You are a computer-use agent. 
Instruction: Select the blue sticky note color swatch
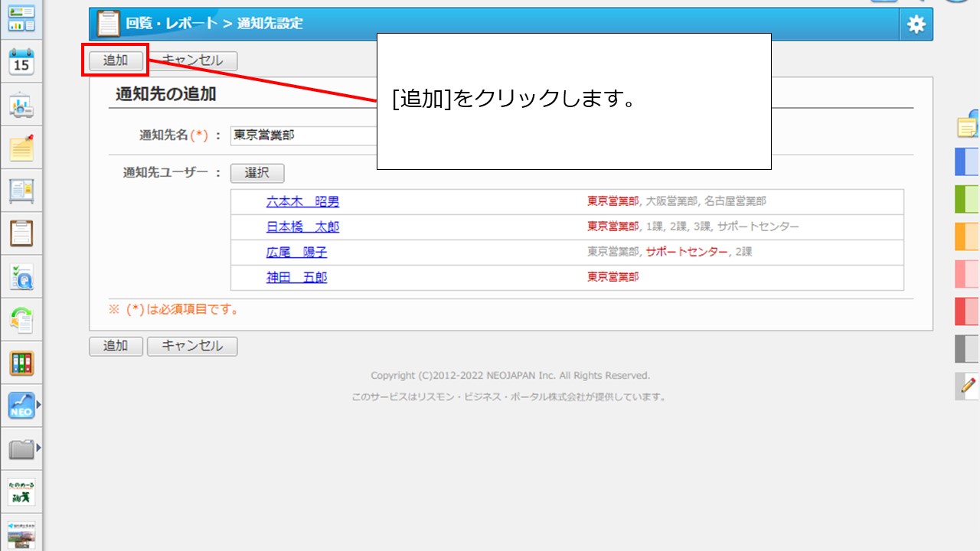[966, 162]
